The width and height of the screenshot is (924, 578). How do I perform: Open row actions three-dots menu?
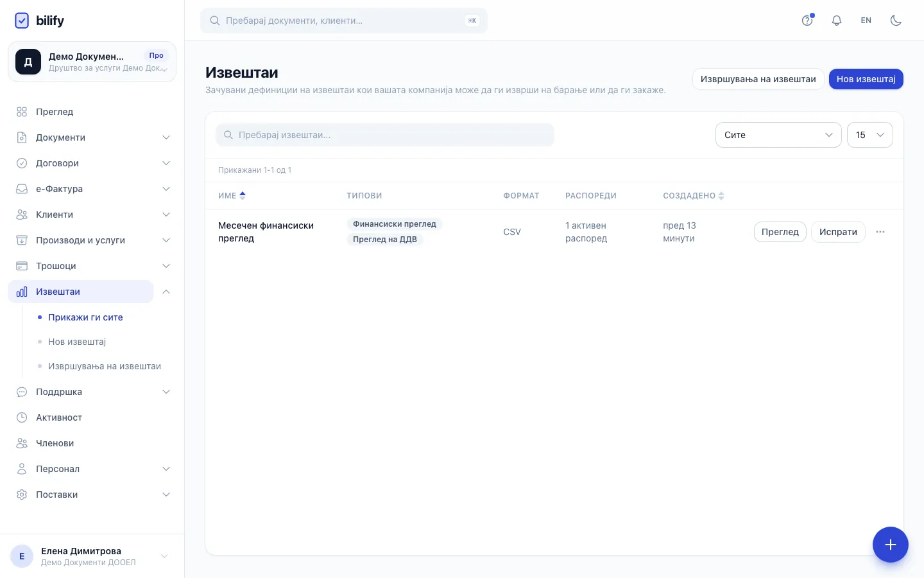click(880, 232)
